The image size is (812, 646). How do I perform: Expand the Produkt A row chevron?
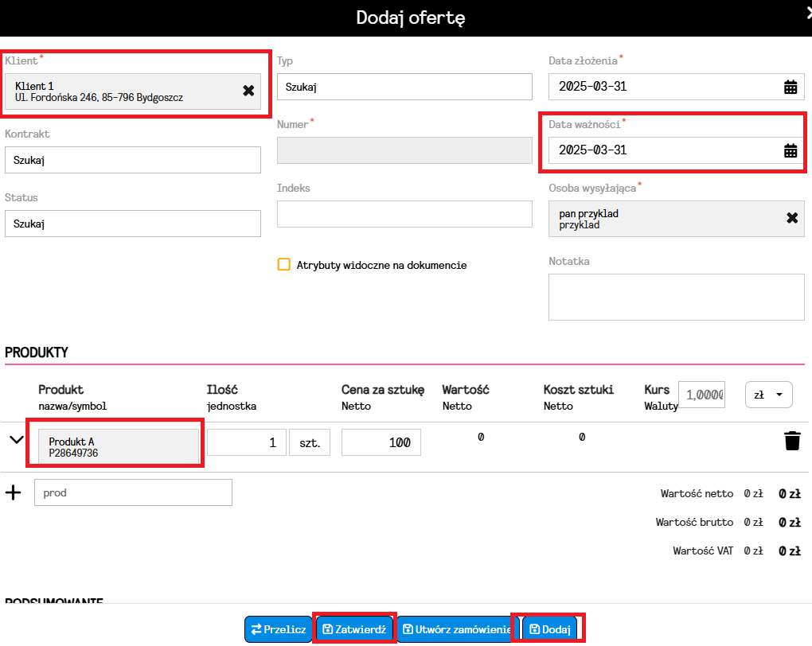(16, 440)
